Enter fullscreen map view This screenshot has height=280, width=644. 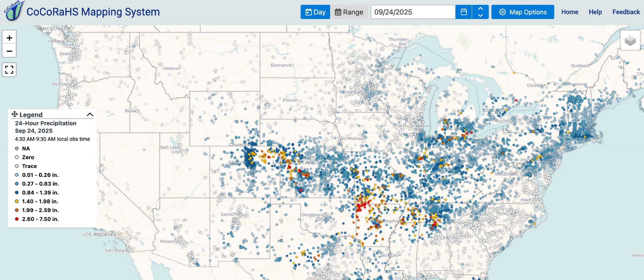[9, 70]
